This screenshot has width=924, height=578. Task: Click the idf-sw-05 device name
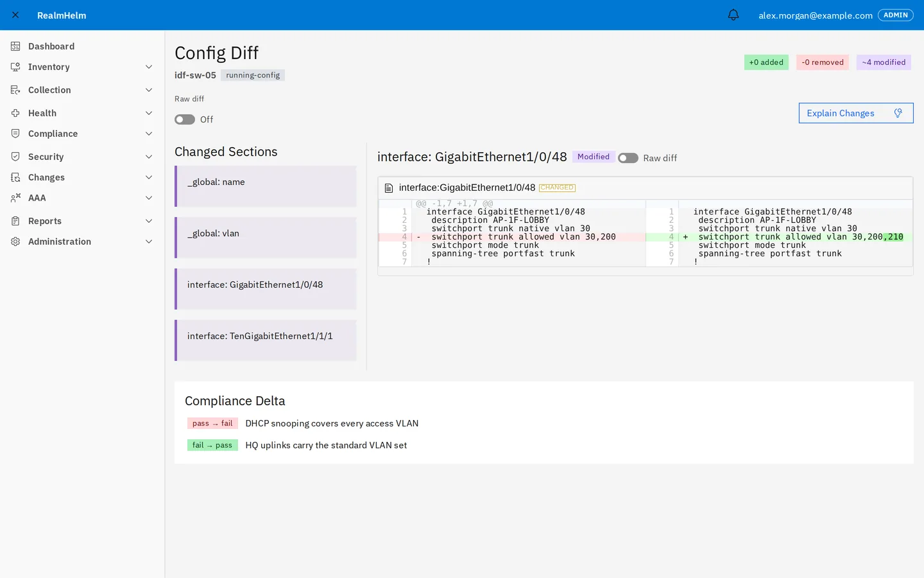pos(195,75)
